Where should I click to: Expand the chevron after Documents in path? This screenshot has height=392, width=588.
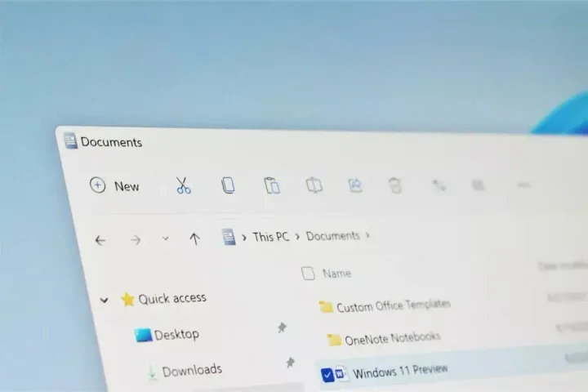point(368,235)
